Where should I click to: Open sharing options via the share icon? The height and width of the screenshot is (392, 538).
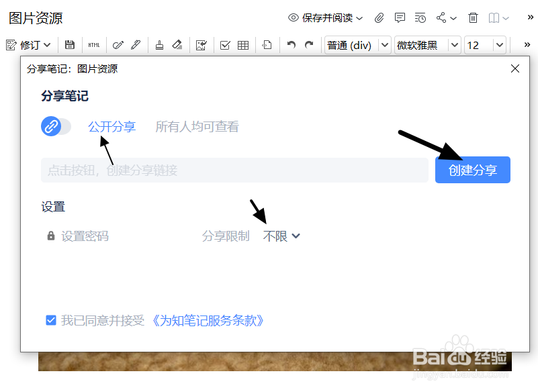441,18
